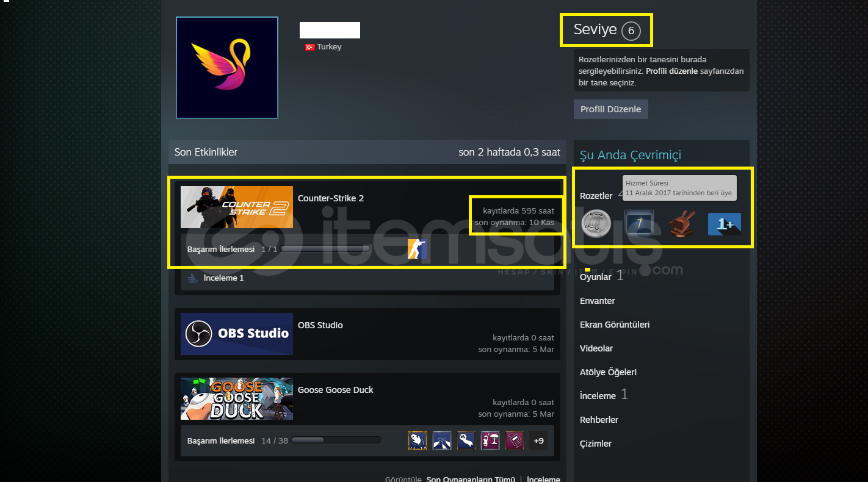
Task: Click the rocket and mushroom cloud achievement
Action: pos(491,441)
